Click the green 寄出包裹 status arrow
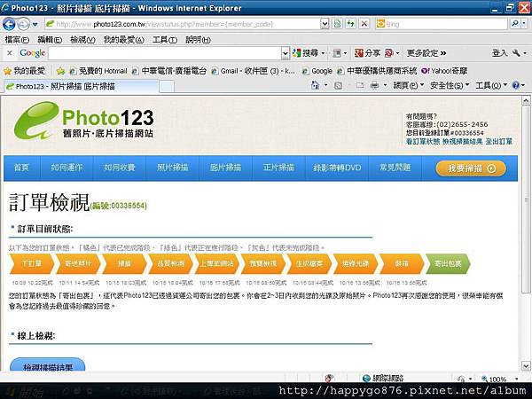Viewport: 532px width, 399px height. pyautogui.click(x=448, y=263)
